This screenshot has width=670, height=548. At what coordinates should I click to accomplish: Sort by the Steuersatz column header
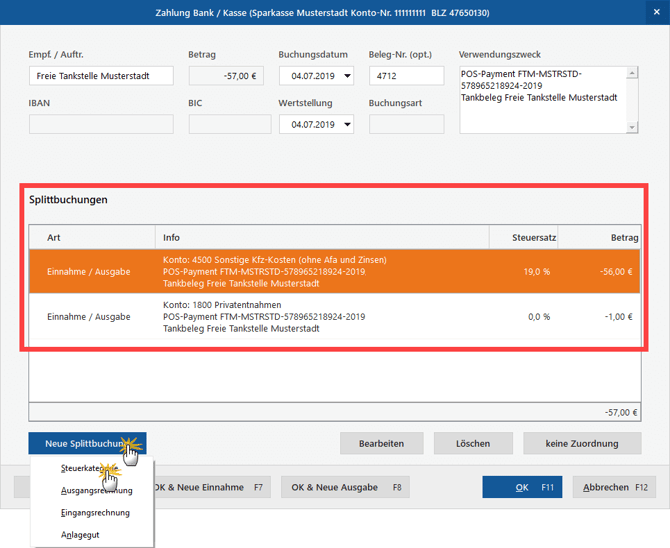[524, 238]
